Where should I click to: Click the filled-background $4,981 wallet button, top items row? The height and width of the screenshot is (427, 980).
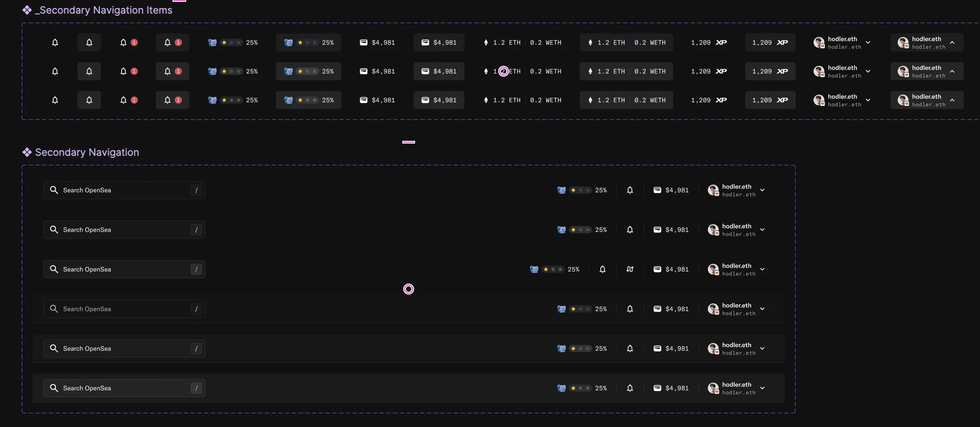pyautogui.click(x=439, y=42)
